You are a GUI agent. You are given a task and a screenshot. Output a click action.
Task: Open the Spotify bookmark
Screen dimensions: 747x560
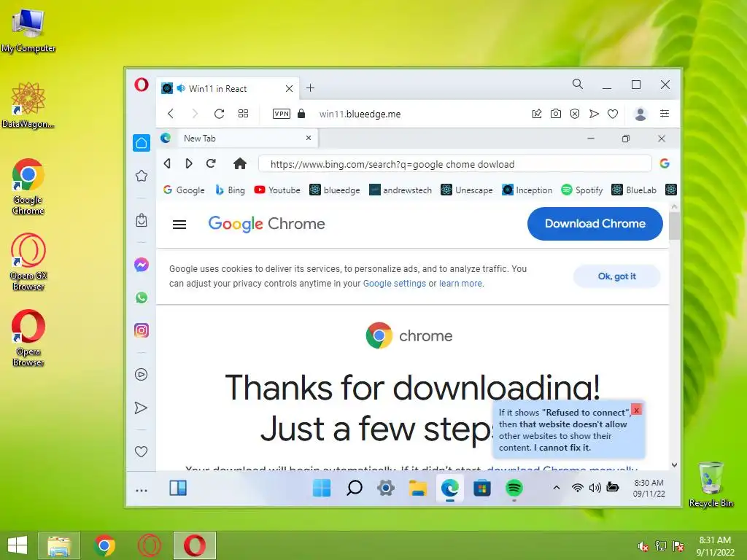click(582, 190)
